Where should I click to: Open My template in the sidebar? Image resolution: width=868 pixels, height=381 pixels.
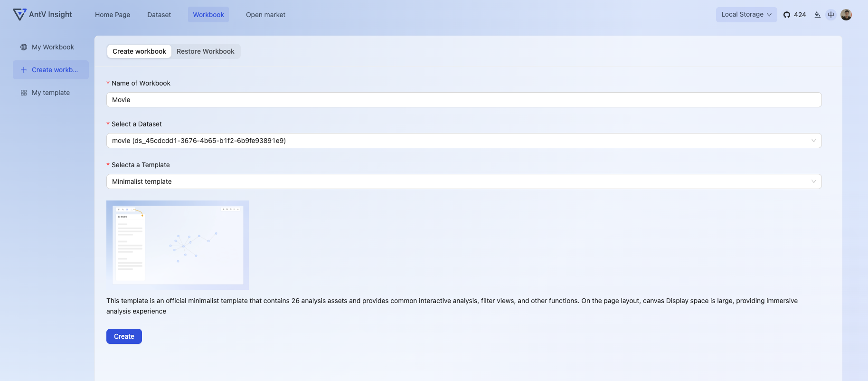point(51,93)
